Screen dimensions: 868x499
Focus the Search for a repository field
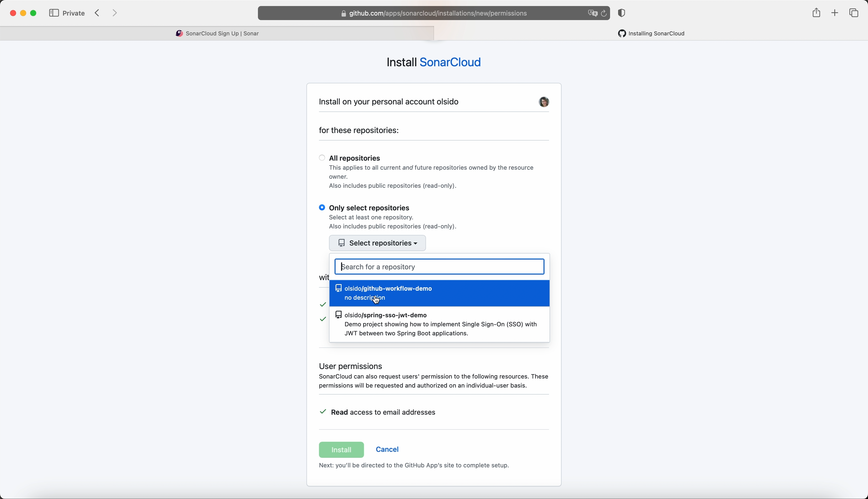click(439, 267)
